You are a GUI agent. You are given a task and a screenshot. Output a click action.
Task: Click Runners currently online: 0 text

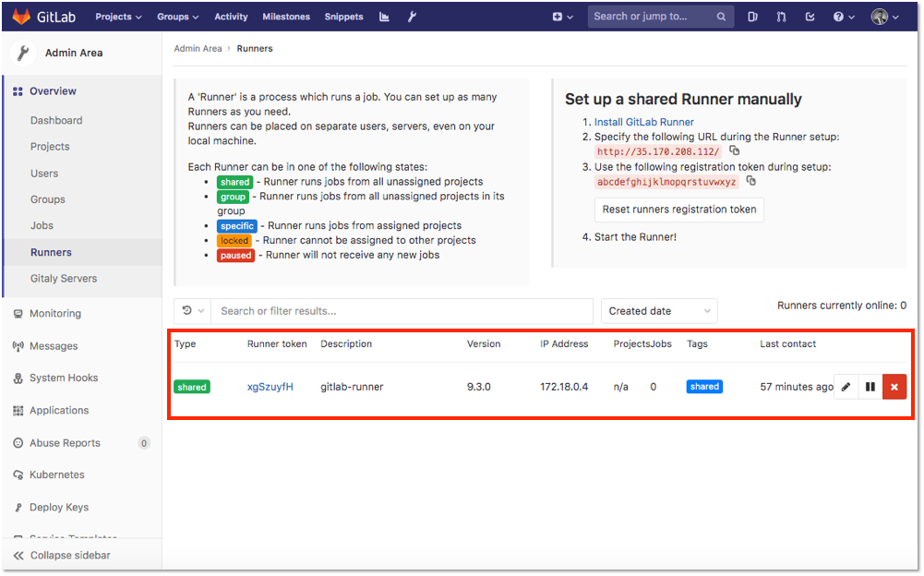[842, 306]
